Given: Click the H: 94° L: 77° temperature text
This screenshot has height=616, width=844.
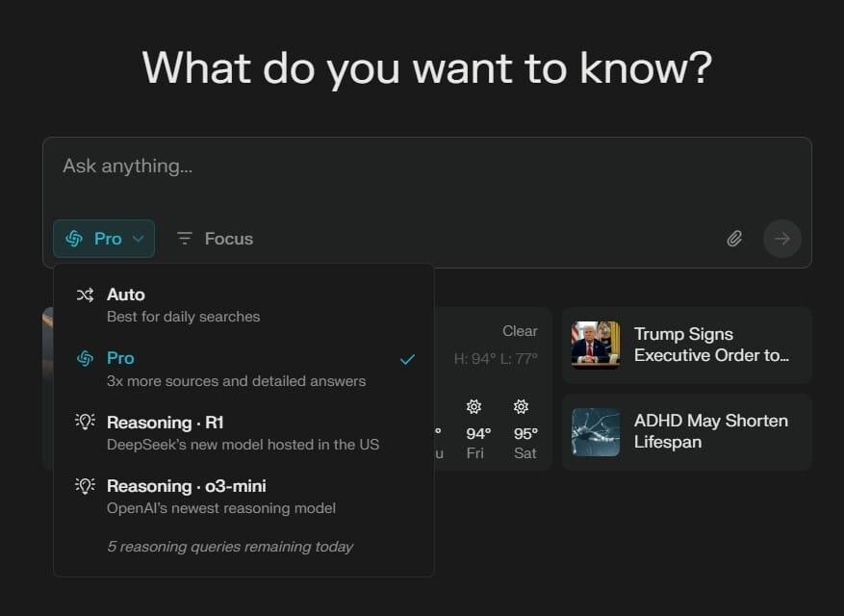Looking at the screenshot, I should pyautogui.click(x=496, y=358).
